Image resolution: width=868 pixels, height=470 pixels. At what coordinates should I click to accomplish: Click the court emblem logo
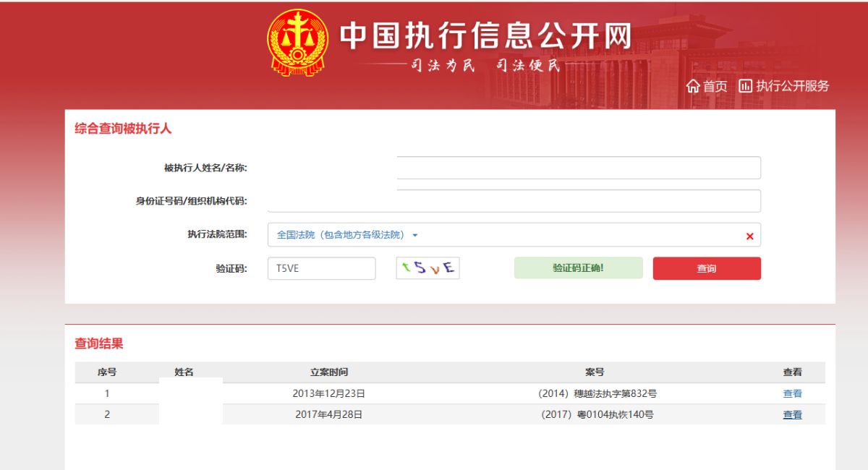coord(297,43)
